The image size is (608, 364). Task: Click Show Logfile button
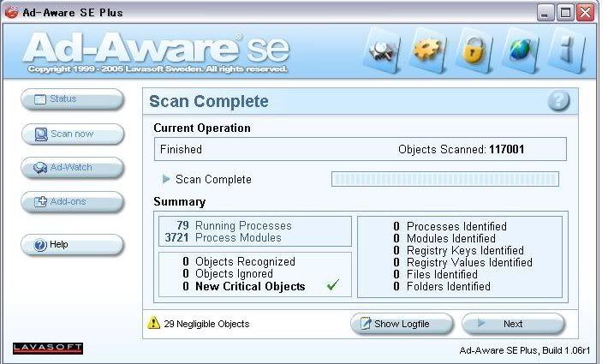[402, 324]
